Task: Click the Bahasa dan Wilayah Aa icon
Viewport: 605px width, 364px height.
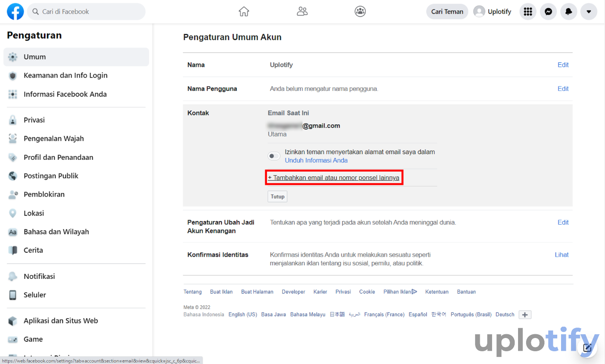Action: click(13, 232)
